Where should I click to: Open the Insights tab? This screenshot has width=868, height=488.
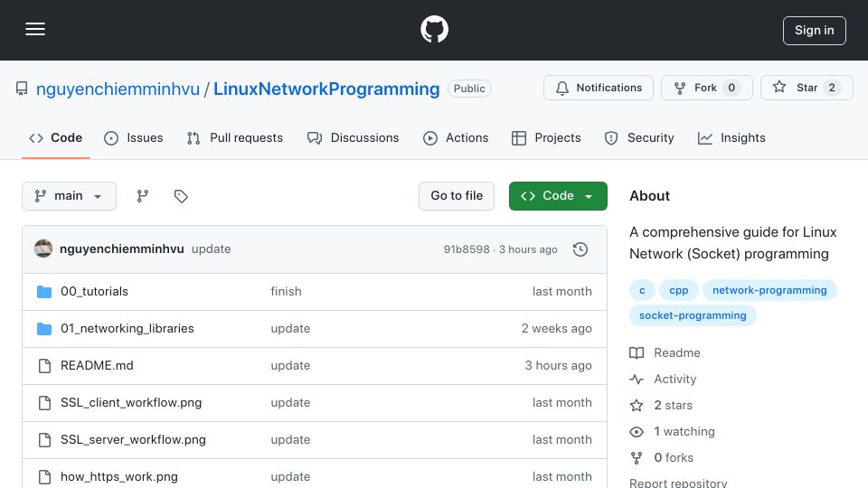[x=731, y=138]
